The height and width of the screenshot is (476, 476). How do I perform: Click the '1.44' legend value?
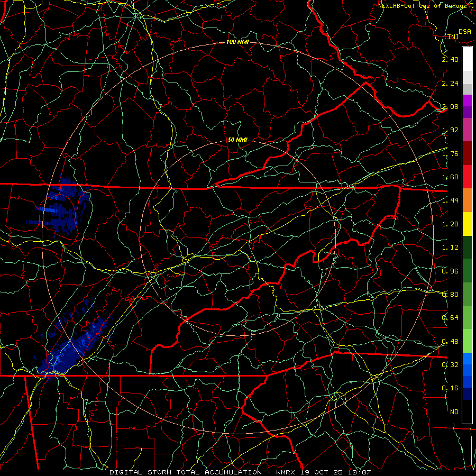[450, 200]
